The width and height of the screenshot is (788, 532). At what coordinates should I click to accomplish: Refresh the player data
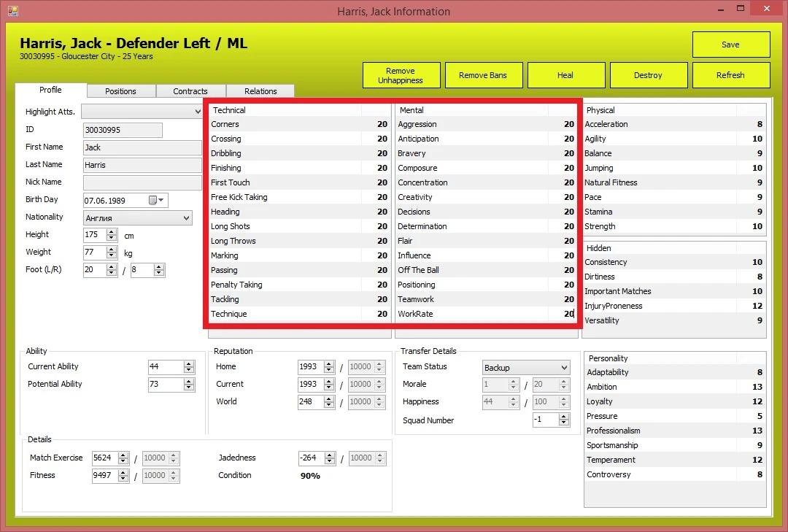[x=731, y=74]
